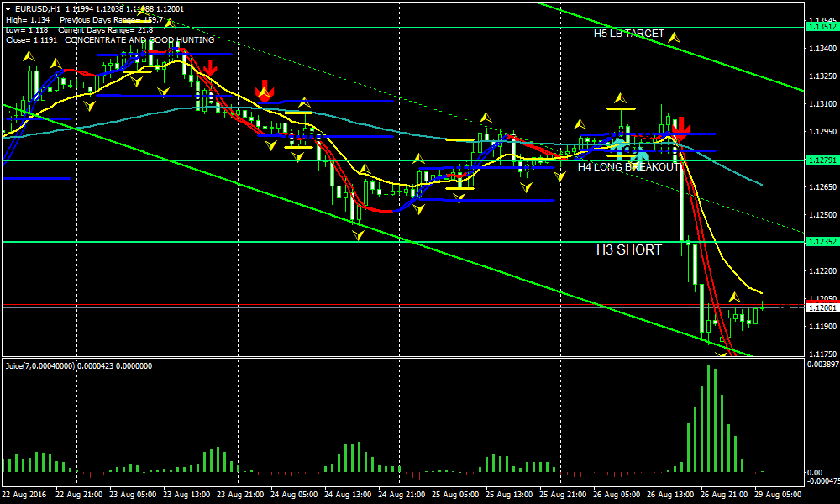Image resolution: width=840 pixels, height=504 pixels.
Task: Select the top-left yellow up arrow under Close text
Action: [29, 55]
